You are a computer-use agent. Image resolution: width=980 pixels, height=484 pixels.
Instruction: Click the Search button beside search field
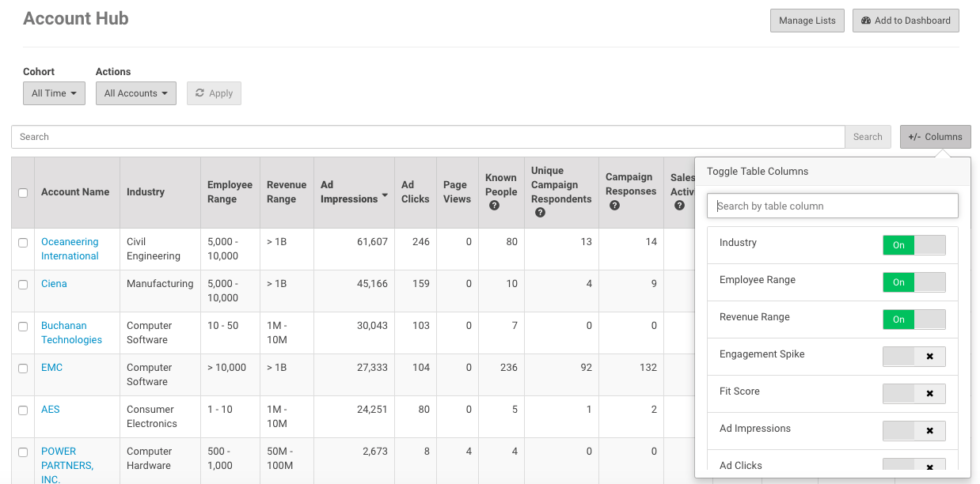point(868,137)
